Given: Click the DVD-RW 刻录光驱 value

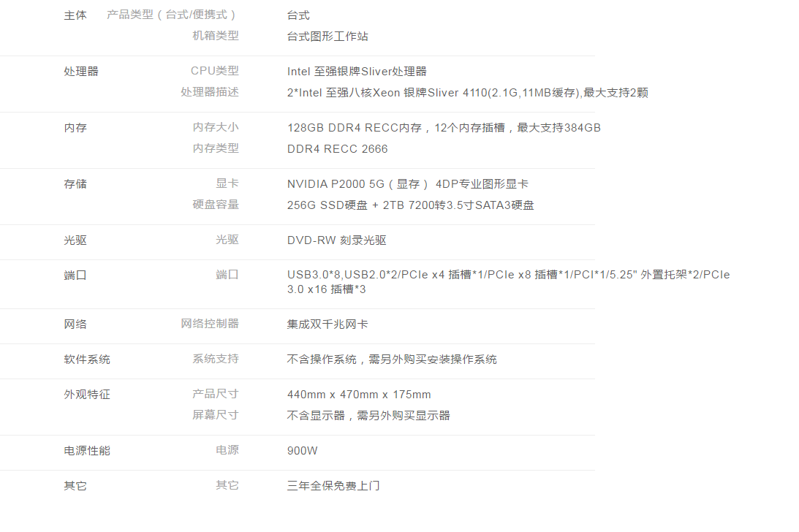Looking at the screenshot, I should click(x=336, y=240).
